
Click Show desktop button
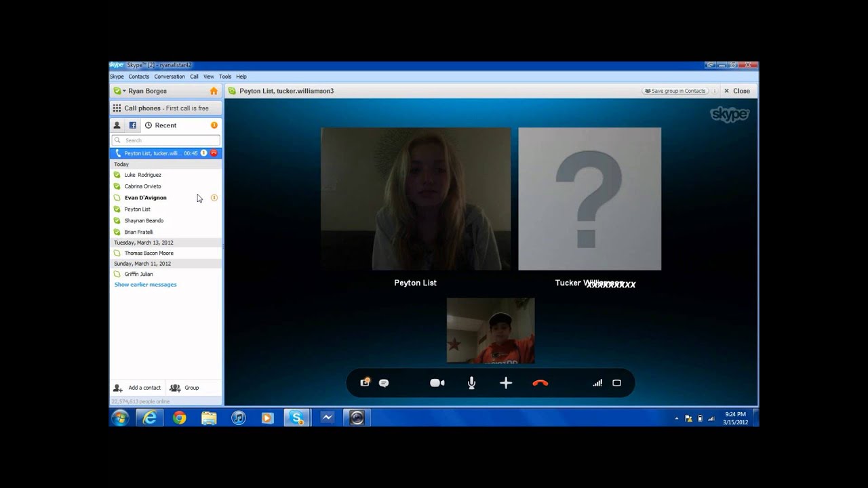point(755,418)
